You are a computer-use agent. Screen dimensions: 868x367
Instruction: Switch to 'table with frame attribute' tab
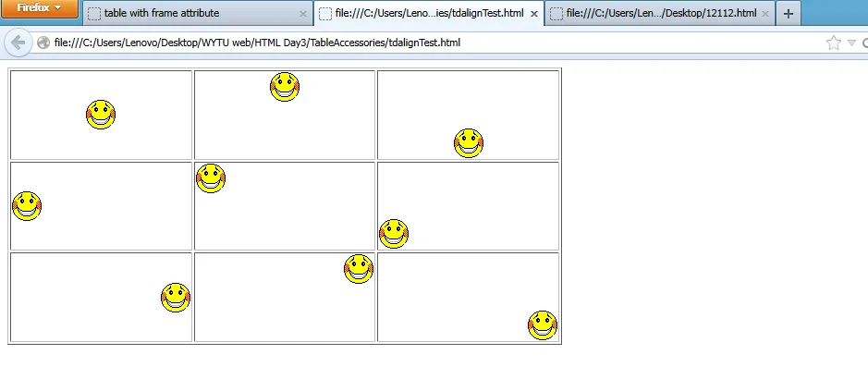[x=198, y=13]
